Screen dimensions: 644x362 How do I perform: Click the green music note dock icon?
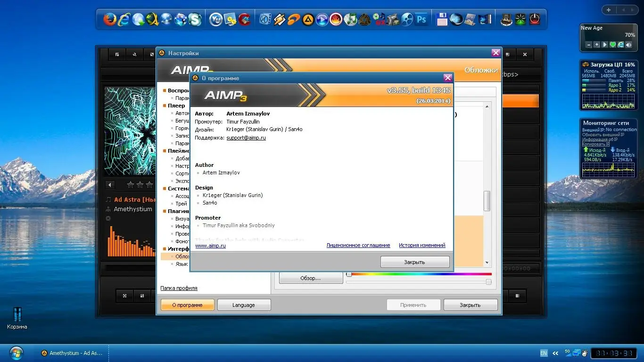coord(350,19)
